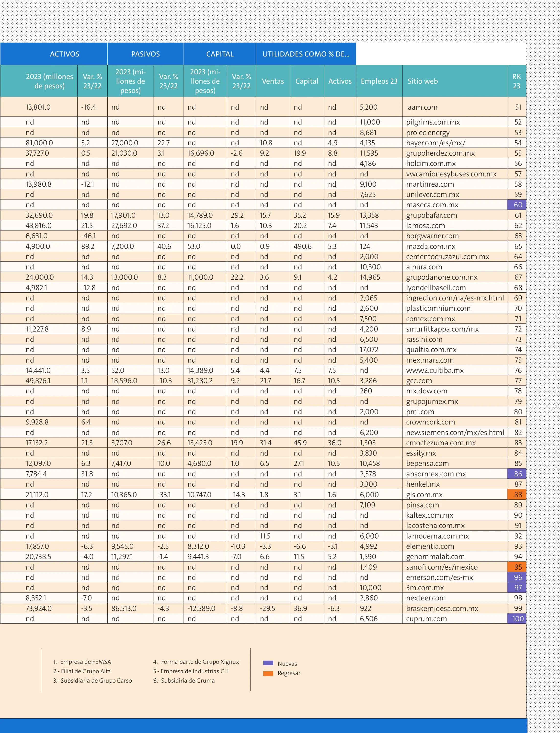Follow the vwcamionesybuses.com.mx link

click(451, 174)
